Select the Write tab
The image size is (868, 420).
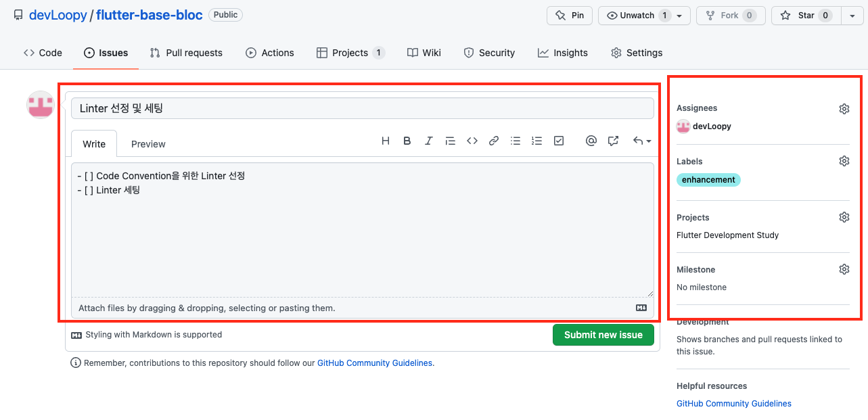pos(94,144)
